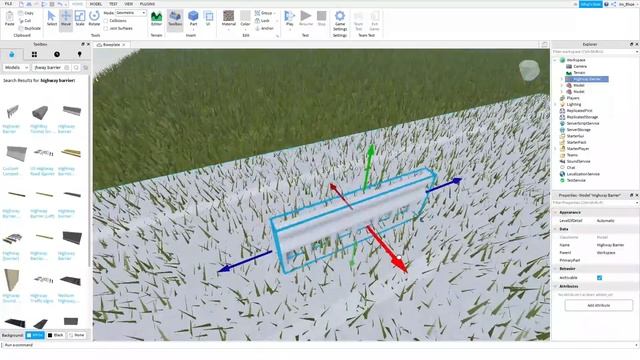Viewport: 640px width, 360px height.
Task: Click Cut in the Clipboard group
Action: click(25, 20)
